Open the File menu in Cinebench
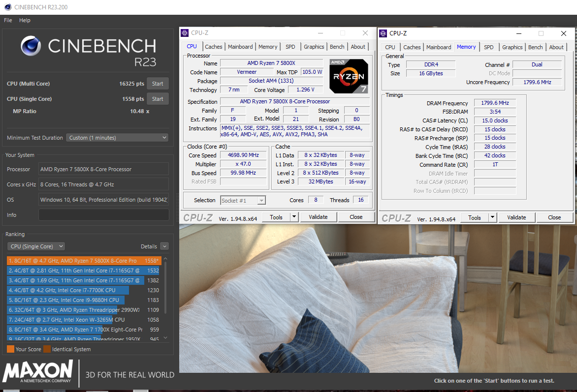This screenshot has width=577, height=392. click(x=8, y=20)
